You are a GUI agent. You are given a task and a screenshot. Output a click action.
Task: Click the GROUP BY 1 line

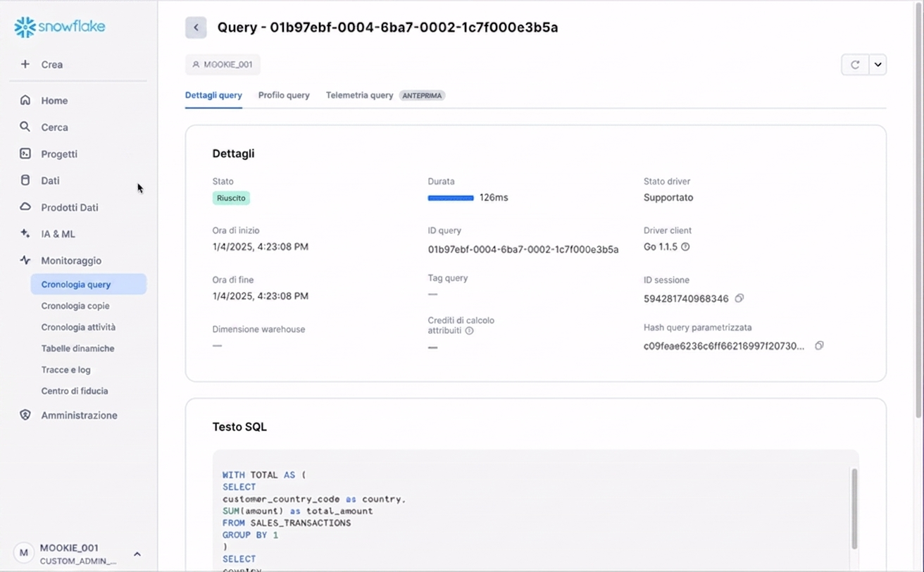[250, 535]
